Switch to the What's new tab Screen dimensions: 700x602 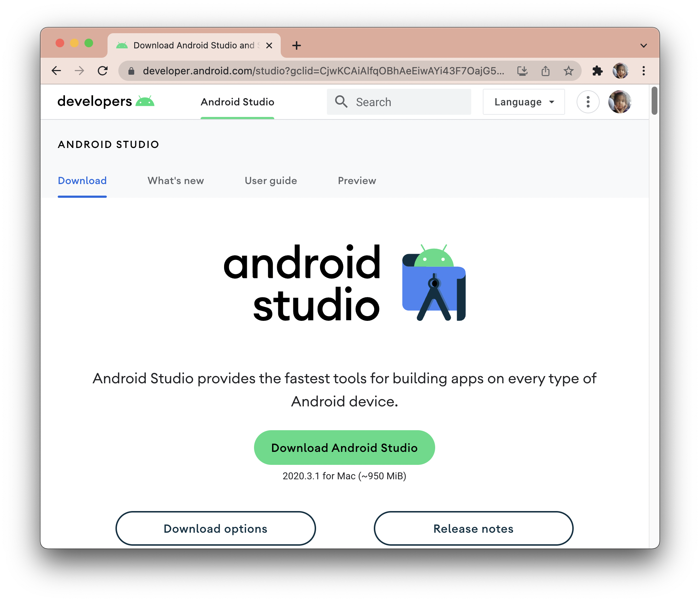(176, 180)
